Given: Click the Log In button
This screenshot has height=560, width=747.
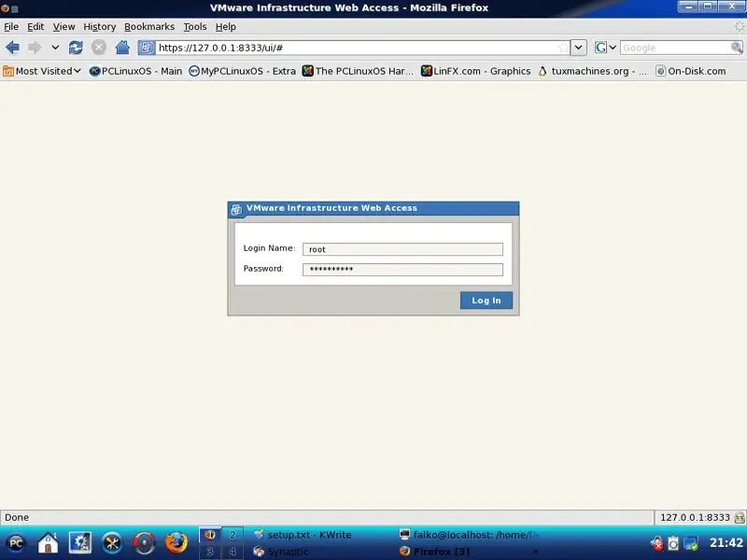Looking at the screenshot, I should [x=486, y=301].
